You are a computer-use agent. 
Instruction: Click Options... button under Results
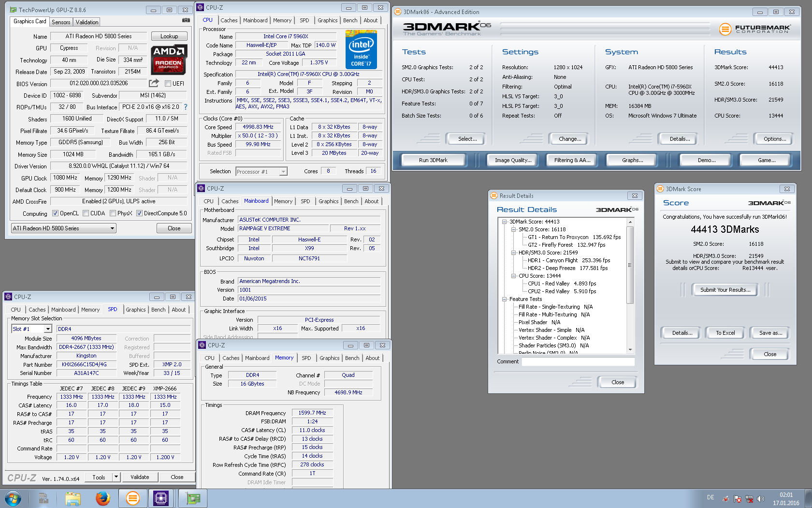[x=774, y=139]
